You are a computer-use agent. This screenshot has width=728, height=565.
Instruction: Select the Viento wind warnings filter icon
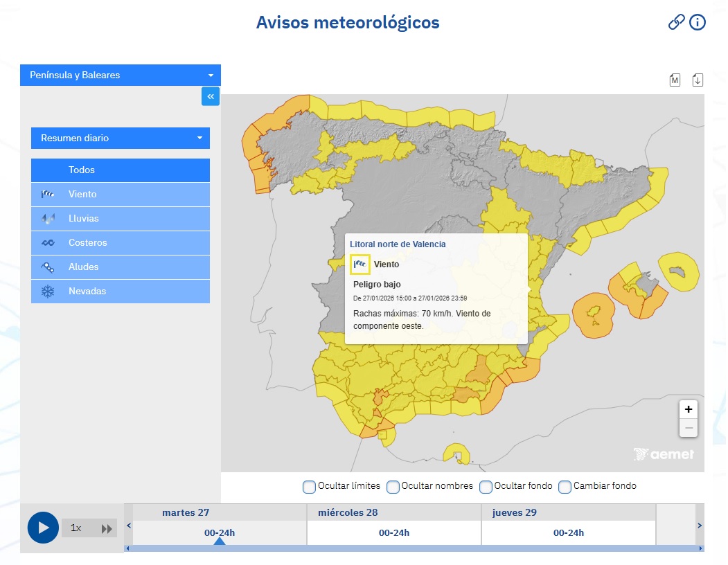pyautogui.click(x=48, y=195)
